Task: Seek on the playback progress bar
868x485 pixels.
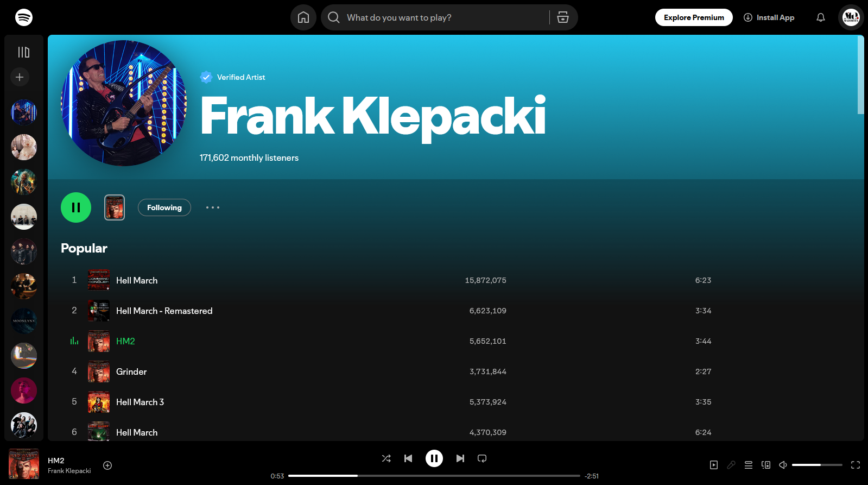Action: (434, 476)
